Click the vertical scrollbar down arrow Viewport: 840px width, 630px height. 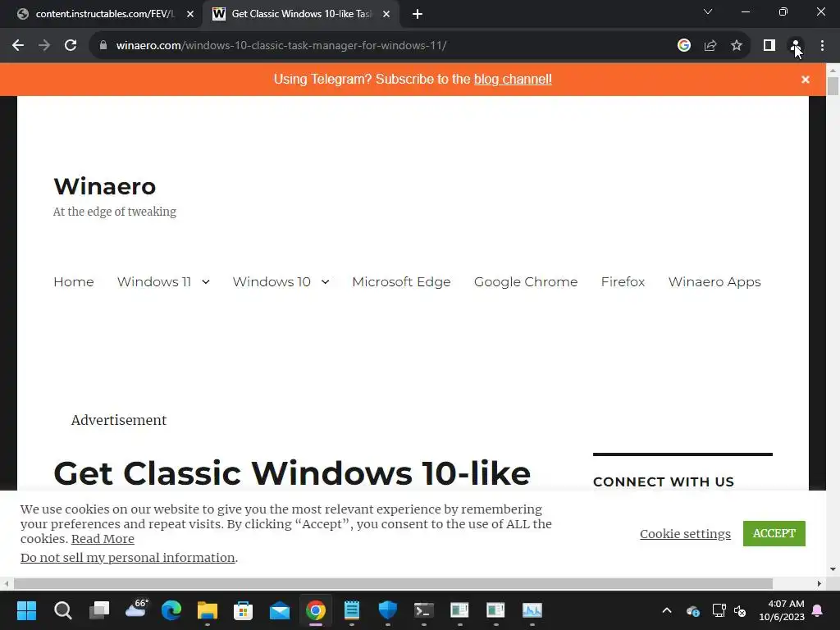tap(833, 569)
